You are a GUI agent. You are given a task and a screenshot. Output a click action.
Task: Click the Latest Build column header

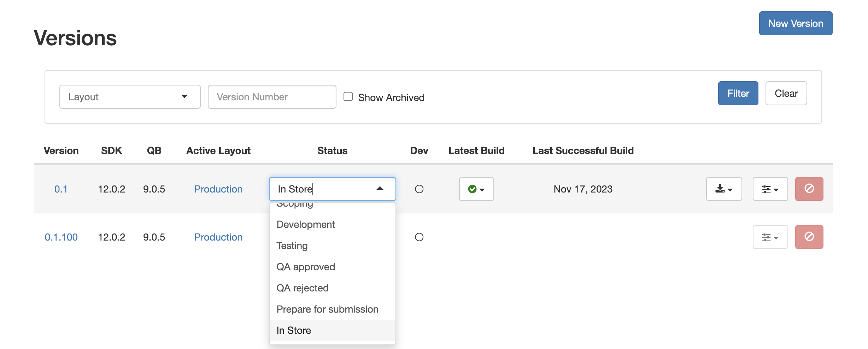[x=476, y=150]
